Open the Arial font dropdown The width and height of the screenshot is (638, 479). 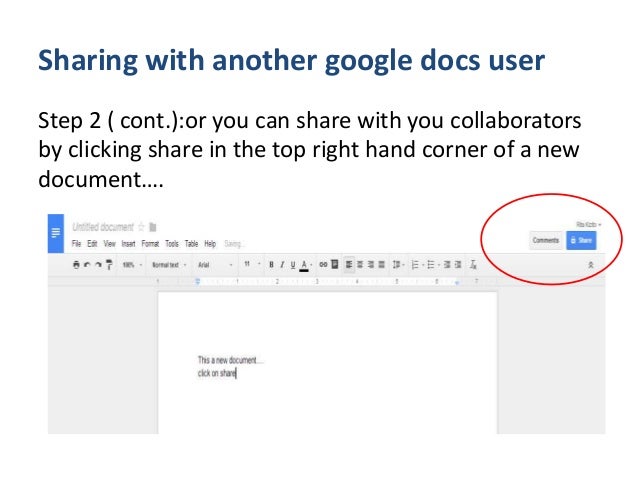coord(215,265)
